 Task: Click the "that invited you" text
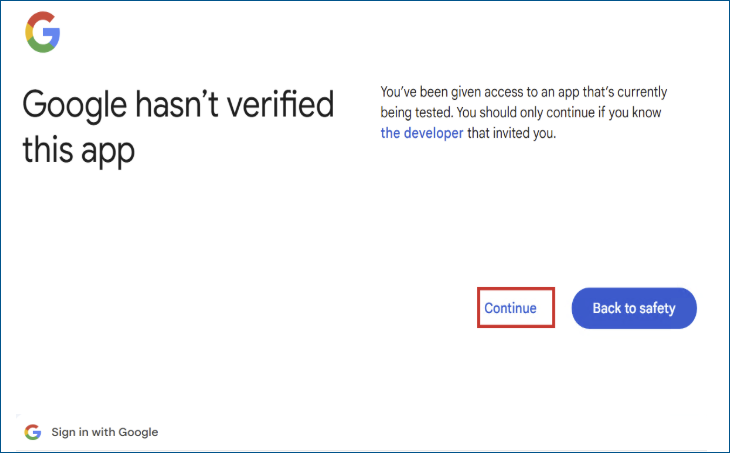pos(511,132)
